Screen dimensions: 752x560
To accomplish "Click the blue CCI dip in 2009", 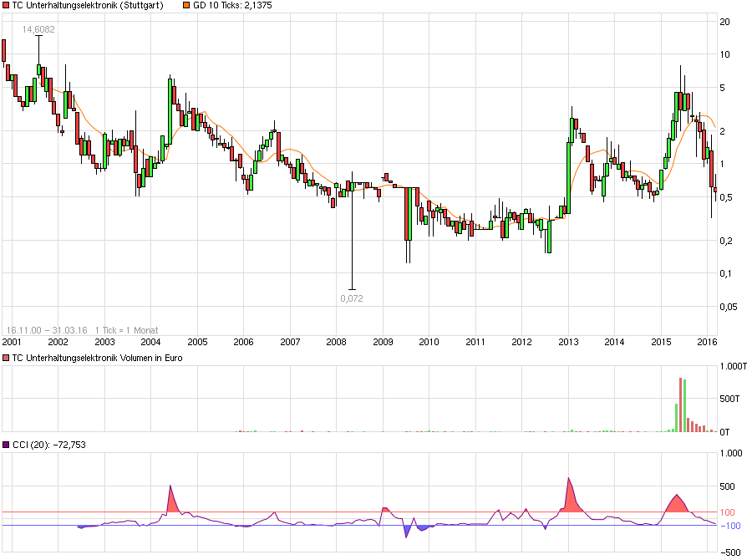I will point(407,531).
